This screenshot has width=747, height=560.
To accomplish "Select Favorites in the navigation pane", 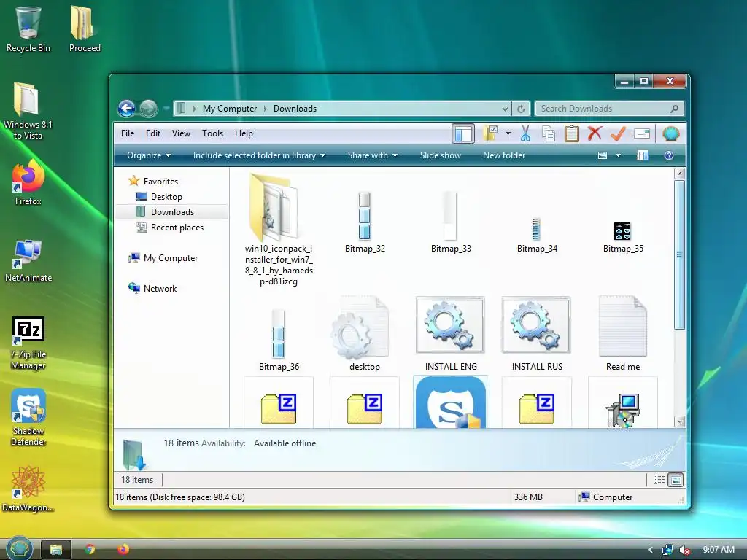I will pyautogui.click(x=153, y=182).
